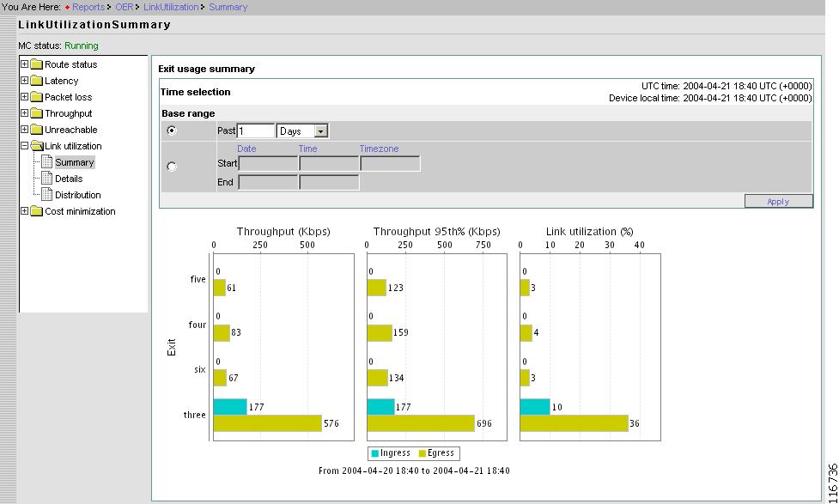
Task: Click the Egress legend color swatch
Action: (423, 453)
